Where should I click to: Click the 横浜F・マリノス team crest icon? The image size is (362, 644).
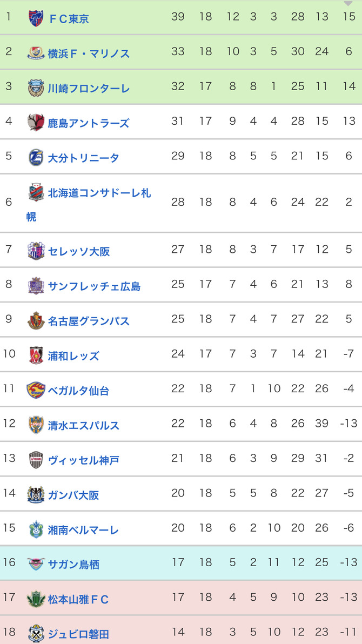(36, 53)
